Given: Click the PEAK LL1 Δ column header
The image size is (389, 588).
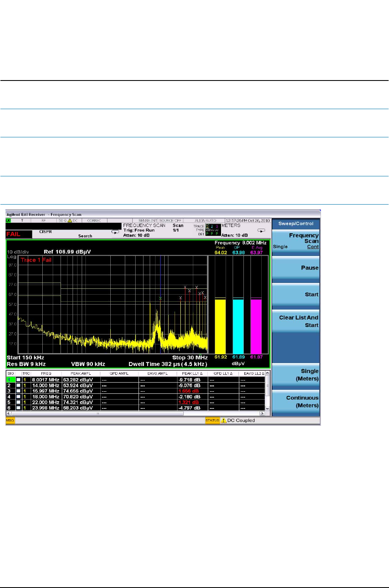Looking at the screenshot, I should click(192, 373).
